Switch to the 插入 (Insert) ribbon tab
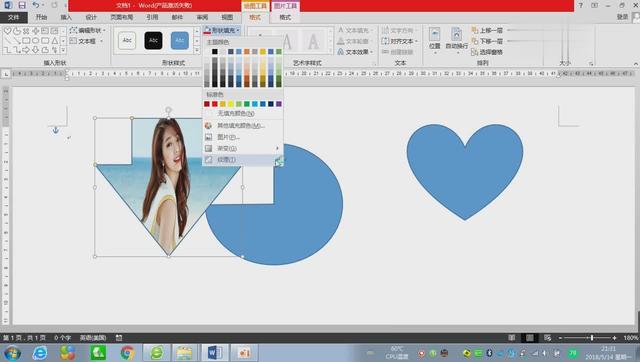Image resolution: width=640 pixels, height=362 pixels. click(66, 17)
